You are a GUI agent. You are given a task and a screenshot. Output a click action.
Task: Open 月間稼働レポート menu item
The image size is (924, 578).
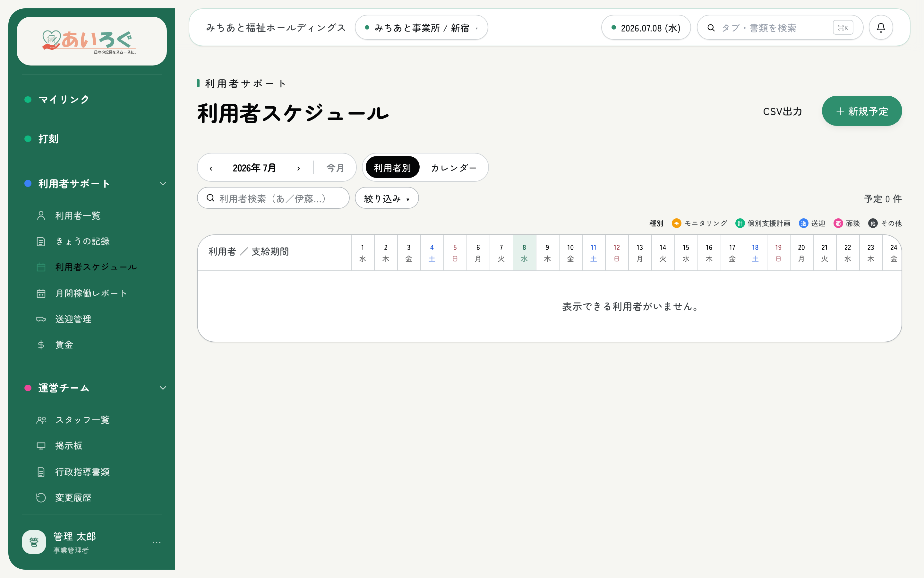point(91,293)
